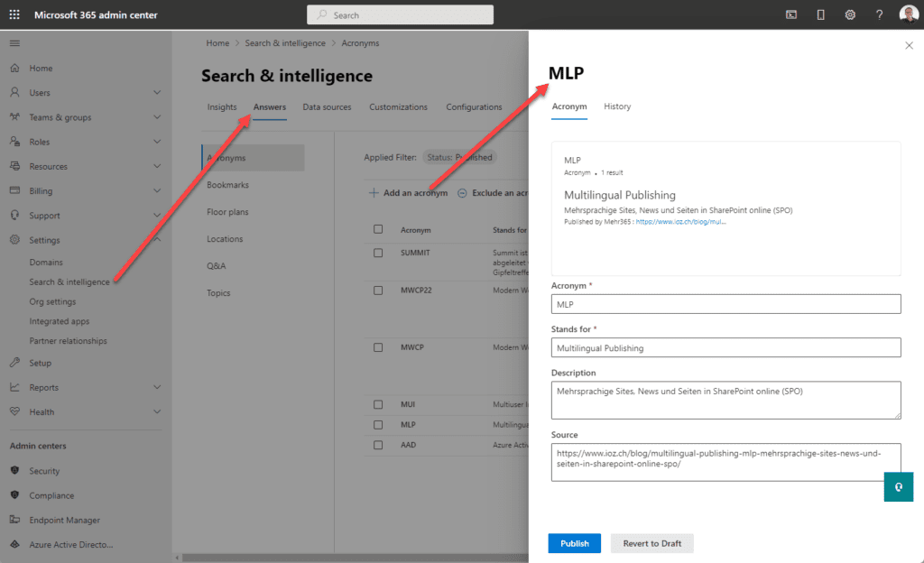This screenshot has height=563, width=924.
Task: Click the settings gear in top bar
Action: coord(850,14)
